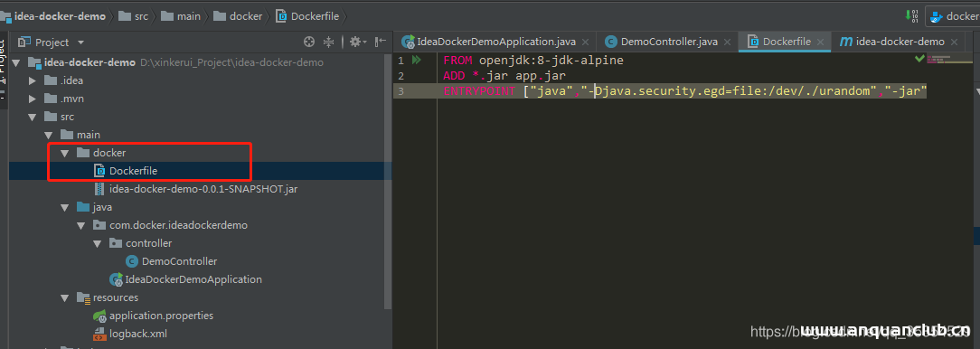Collapse the controller package arrow

tap(98, 243)
